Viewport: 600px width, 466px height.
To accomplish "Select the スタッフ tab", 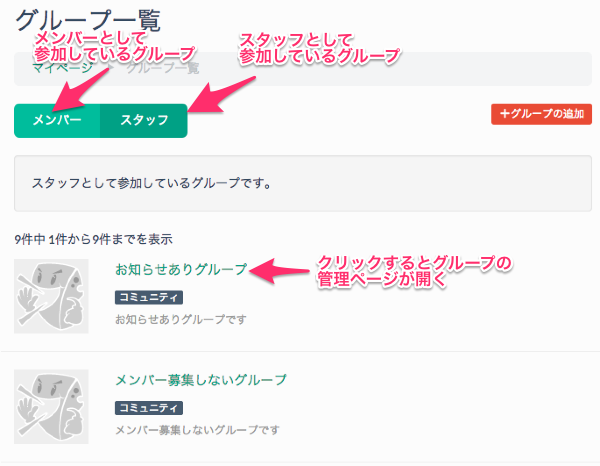I will coord(144,120).
